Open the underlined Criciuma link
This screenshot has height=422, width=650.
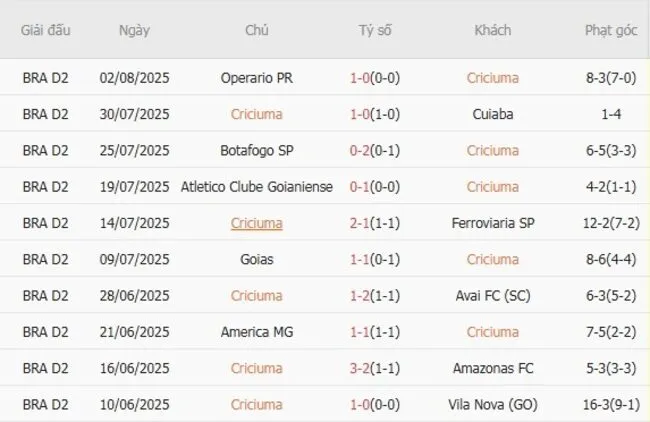(256, 224)
